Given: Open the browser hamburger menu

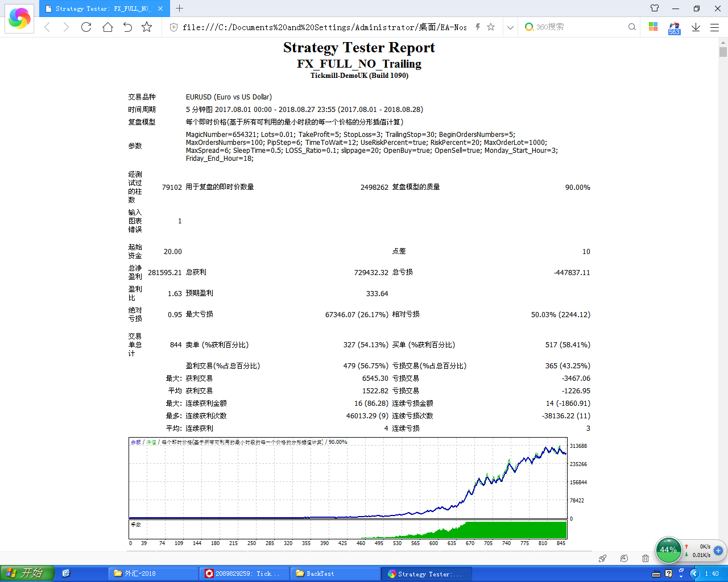Looking at the screenshot, I should pyautogui.click(x=715, y=27).
